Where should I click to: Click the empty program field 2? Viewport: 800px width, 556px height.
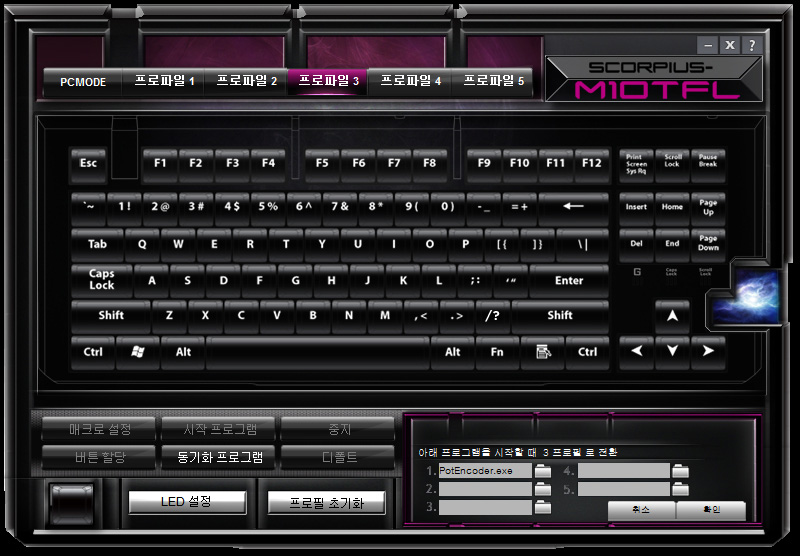click(x=485, y=489)
